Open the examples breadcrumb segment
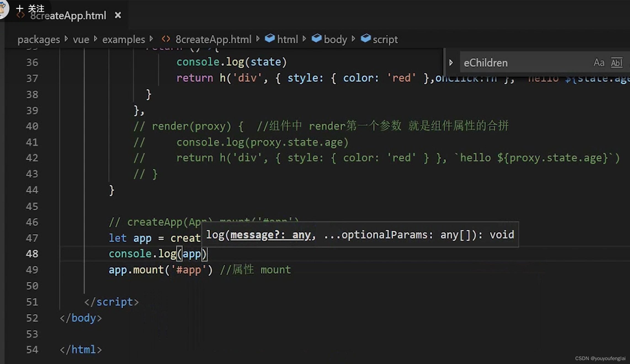The height and width of the screenshot is (364, 630). click(123, 39)
